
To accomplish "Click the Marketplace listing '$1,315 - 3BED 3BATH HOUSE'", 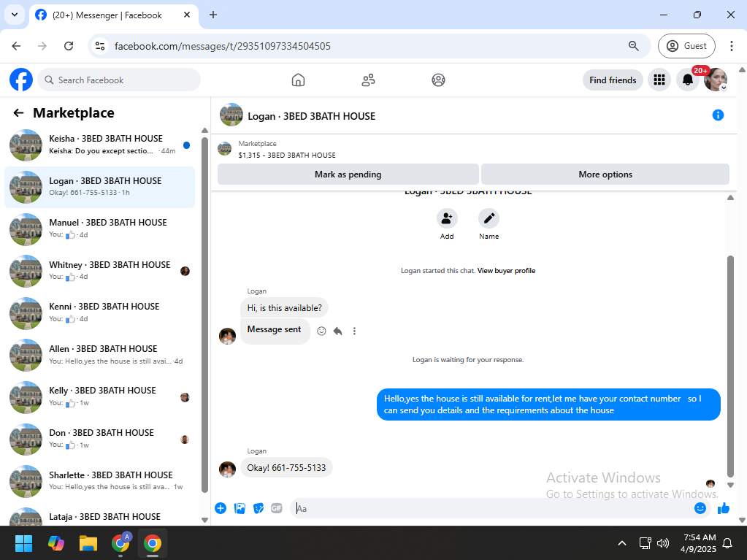I will pyautogui.click(x=287, y=156).
